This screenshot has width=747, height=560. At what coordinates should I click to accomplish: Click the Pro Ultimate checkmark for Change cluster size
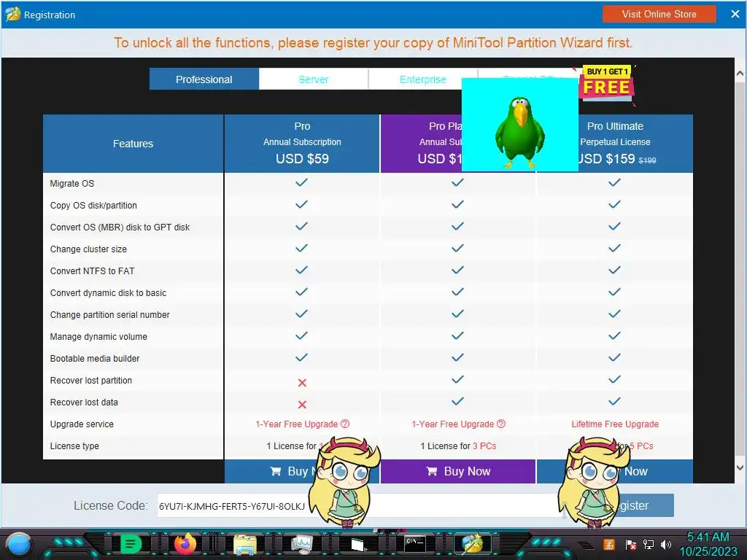(x=614, y=248)
